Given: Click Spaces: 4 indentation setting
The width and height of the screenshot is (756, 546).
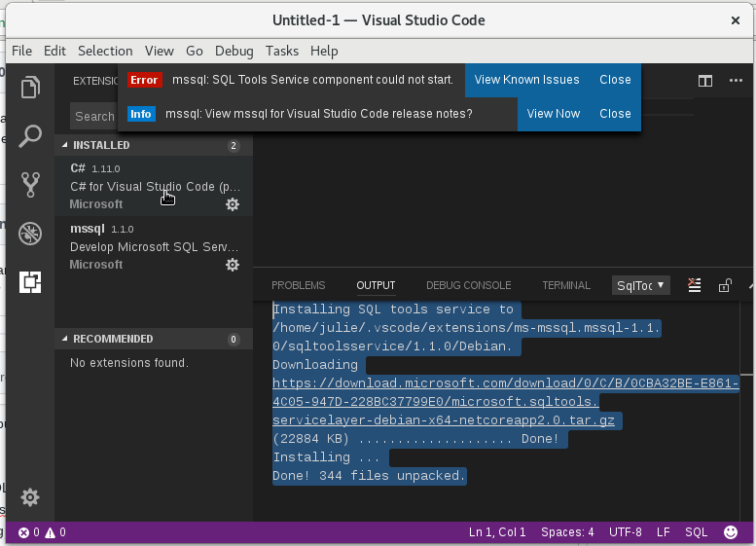Looking at the screenshot, I should (567, 532).
